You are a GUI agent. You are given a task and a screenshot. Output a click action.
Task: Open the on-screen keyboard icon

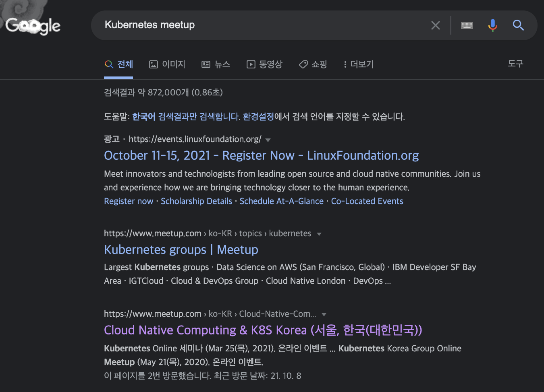click(x=467, y=25)
